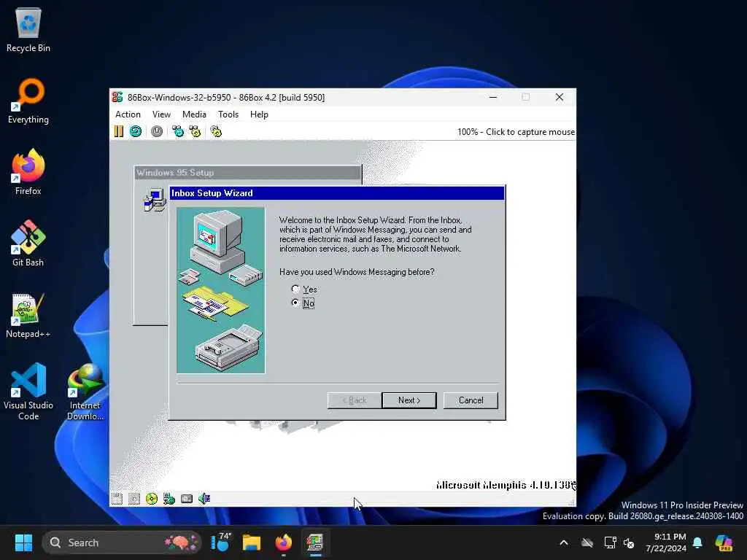Click the wizard computer and fax illustration
The image size is (747, 560).
pos(220,290)
